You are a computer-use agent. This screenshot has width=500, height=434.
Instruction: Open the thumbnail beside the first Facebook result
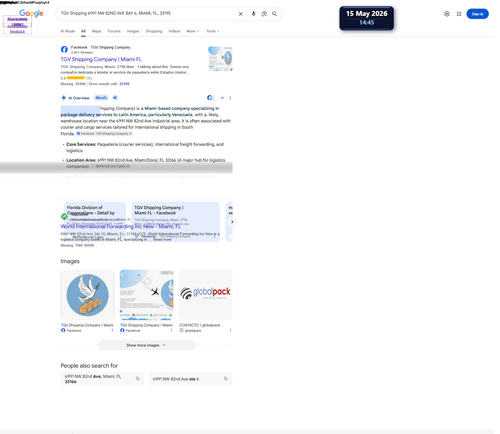point(220,59)
